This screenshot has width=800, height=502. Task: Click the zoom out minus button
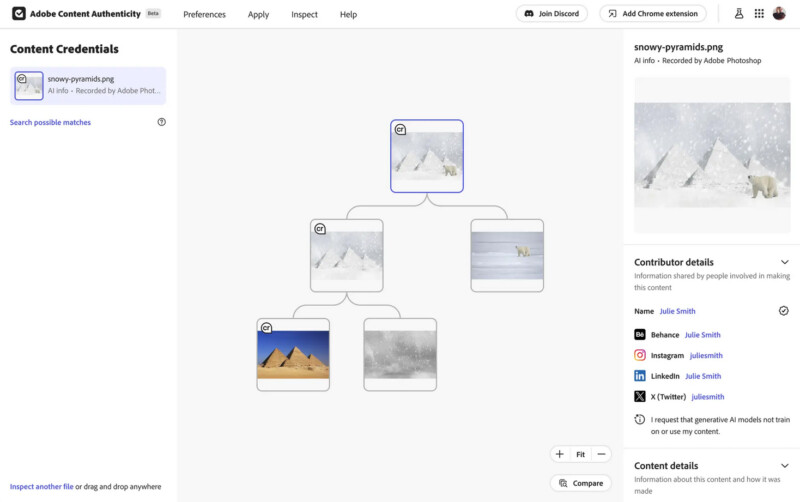pyautogui.click(x=601, y=454)
